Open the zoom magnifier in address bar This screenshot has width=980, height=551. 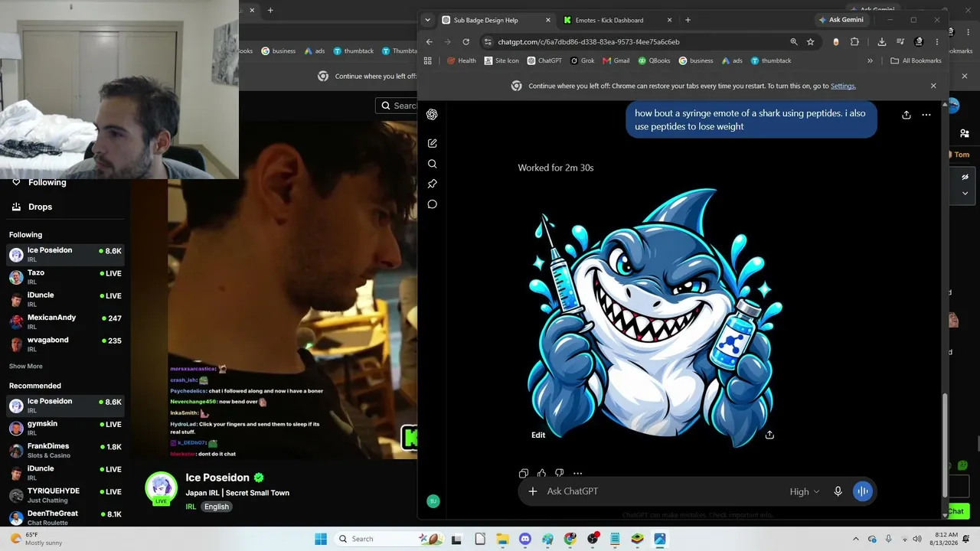(794, 42)
